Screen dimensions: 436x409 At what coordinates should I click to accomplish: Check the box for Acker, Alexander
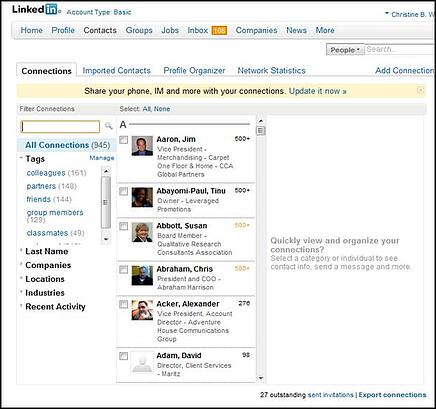click(x=124, y=304)
